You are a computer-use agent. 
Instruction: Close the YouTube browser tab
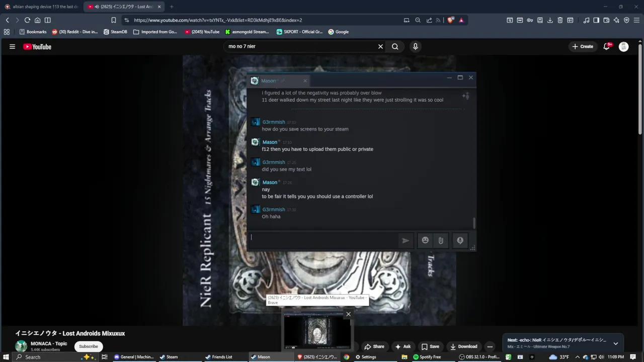point(159,7)
